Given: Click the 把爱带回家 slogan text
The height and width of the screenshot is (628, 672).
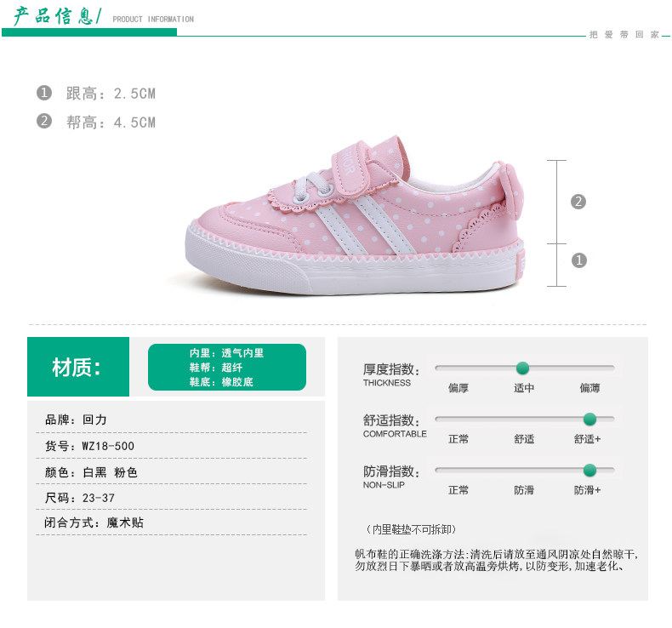Looking at the screenshot, I should [624, 34].
